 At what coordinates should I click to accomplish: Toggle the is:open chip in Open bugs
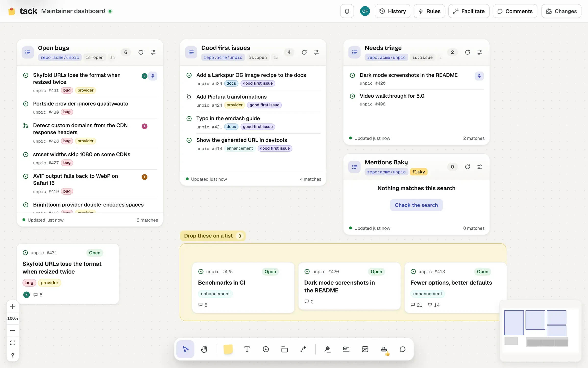coord(94,57)
